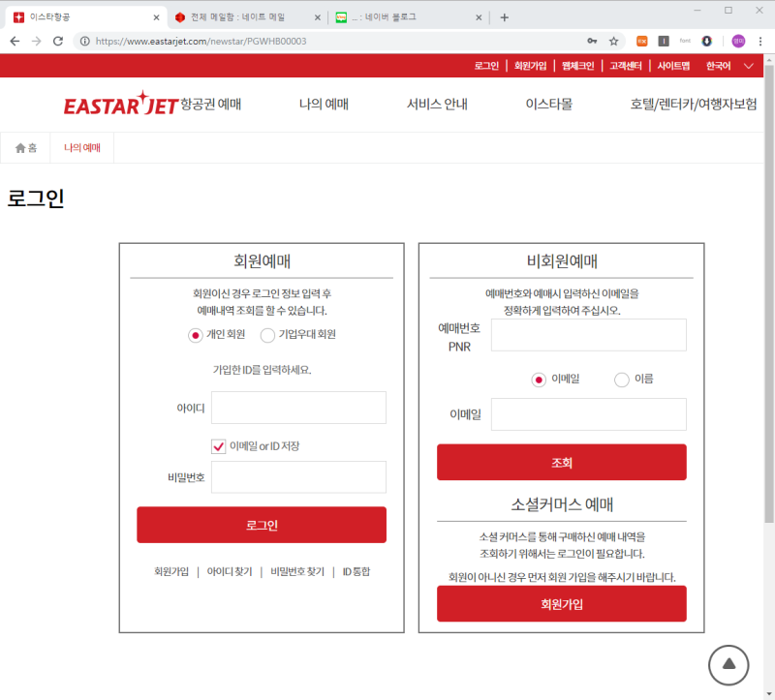
Task: View site information icon in address bar
Action: pyautogui.click(x=85, y=41)
